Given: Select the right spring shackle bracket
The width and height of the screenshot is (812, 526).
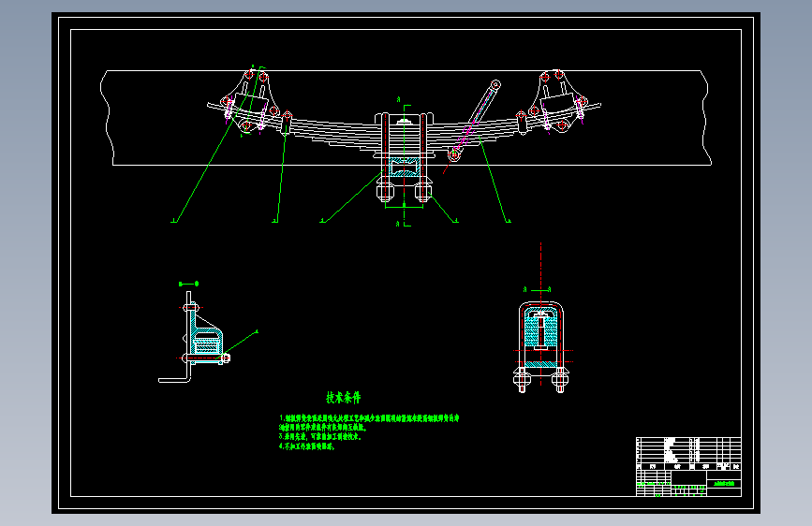Looking at the screenshot, I should click(558, 101).
